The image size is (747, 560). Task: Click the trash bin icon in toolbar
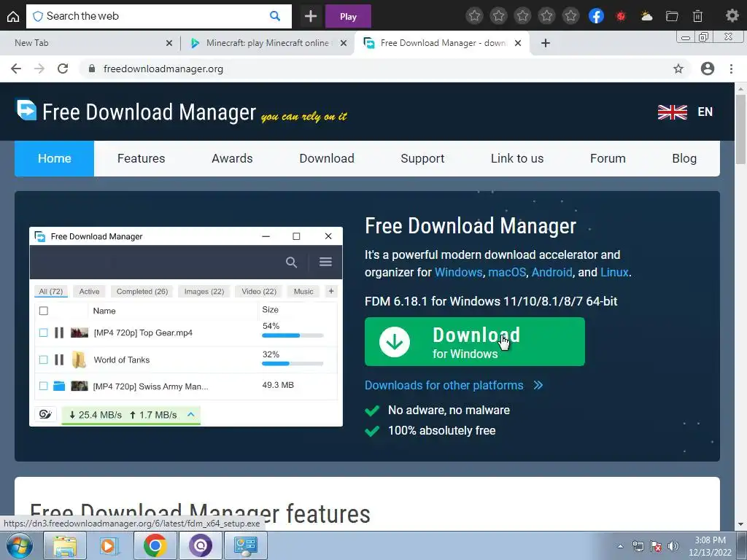pyautogui.click(x=697, y=16)
